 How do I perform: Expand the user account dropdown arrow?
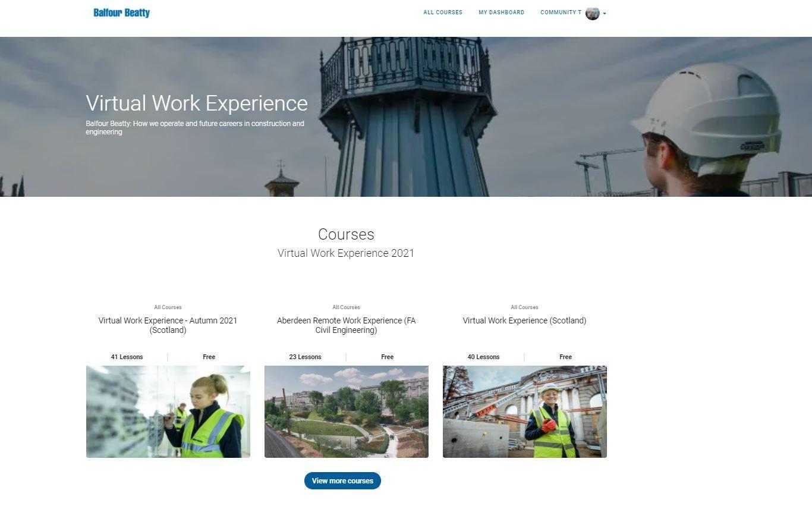(x=605, y=14)
